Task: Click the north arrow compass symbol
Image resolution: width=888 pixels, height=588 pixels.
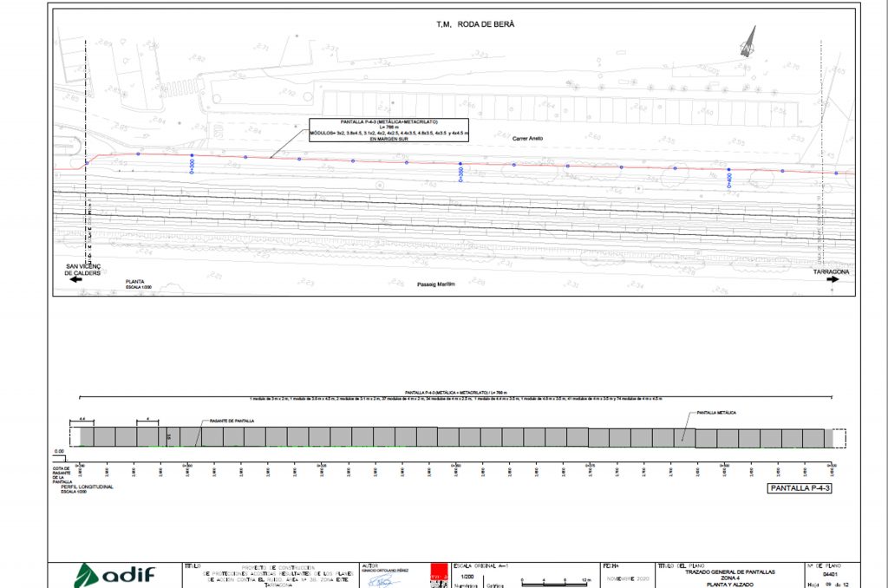Action: click(x=748, y=40)
